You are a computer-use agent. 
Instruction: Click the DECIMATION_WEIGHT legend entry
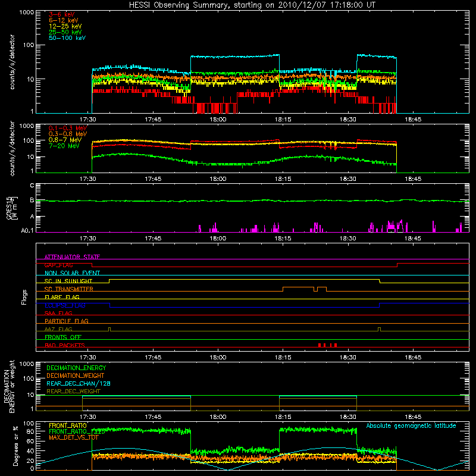tap(76, 375)
